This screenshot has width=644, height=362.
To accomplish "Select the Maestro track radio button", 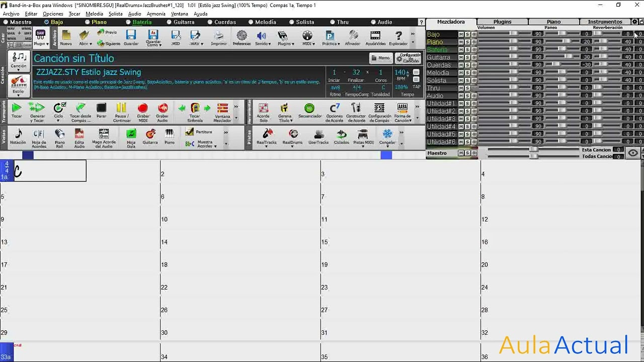I will click(x=6, y=22).
